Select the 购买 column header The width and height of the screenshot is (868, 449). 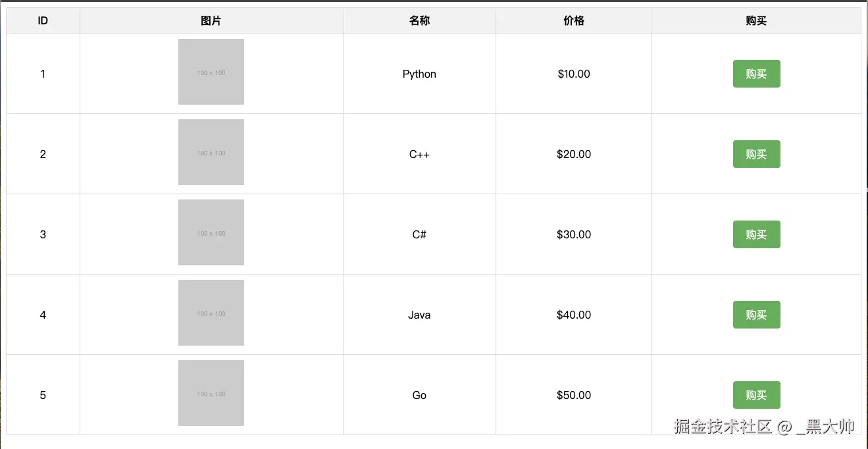[x=756, y=20]
